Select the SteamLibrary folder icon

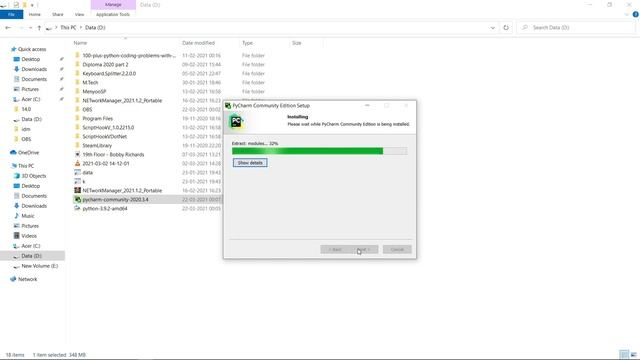[77, 145]
